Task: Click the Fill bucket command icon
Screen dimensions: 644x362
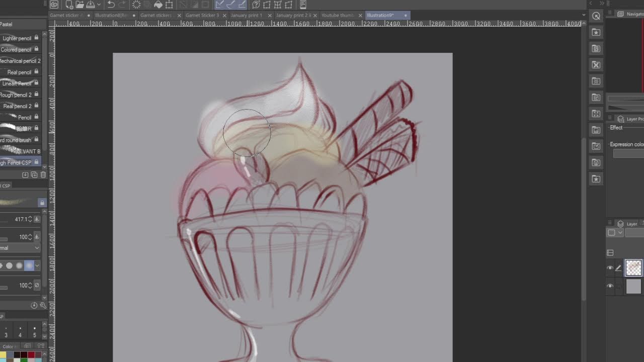Action: click(158, 5)
